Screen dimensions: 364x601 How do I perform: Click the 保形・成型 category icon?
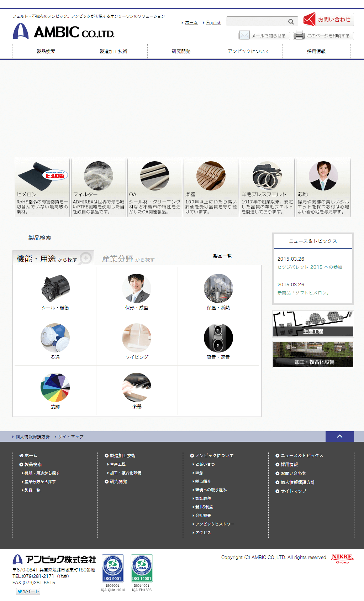[x=137, y=288]
